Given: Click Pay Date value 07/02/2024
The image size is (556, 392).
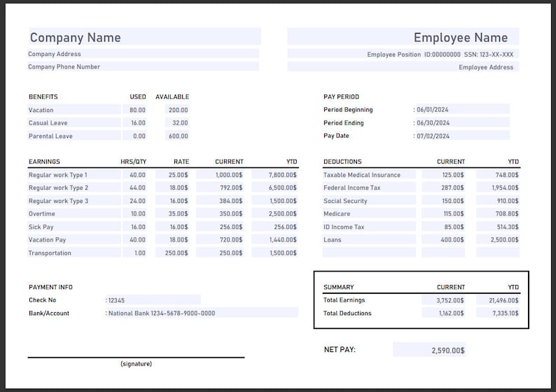Looking at the screenshot, I should pyautogui.click(x=462, y=136).
